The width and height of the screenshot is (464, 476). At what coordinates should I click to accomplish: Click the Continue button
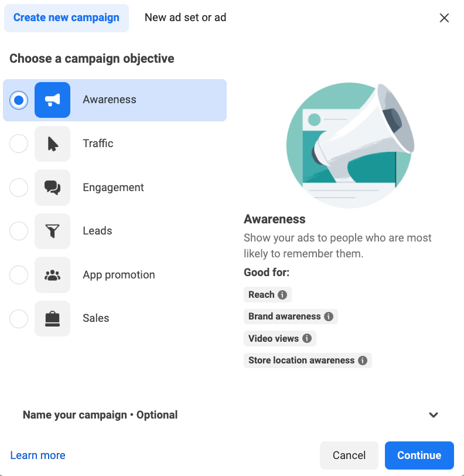(x=419, y=455)
